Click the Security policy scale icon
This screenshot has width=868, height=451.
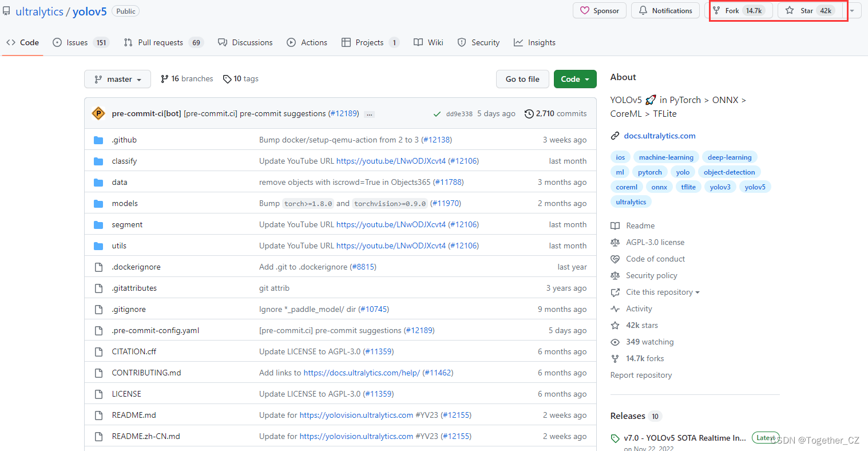point(615,276)
